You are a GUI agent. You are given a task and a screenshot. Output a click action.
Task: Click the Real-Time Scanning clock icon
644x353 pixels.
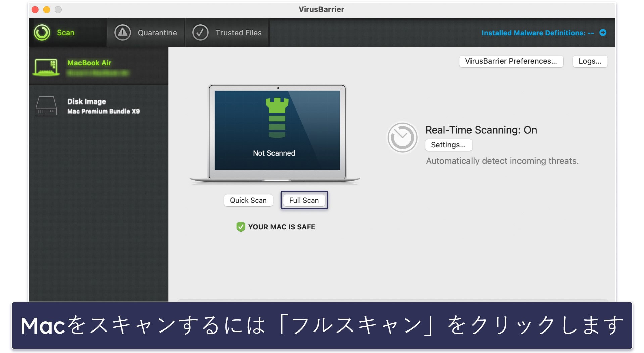point(402,138)
